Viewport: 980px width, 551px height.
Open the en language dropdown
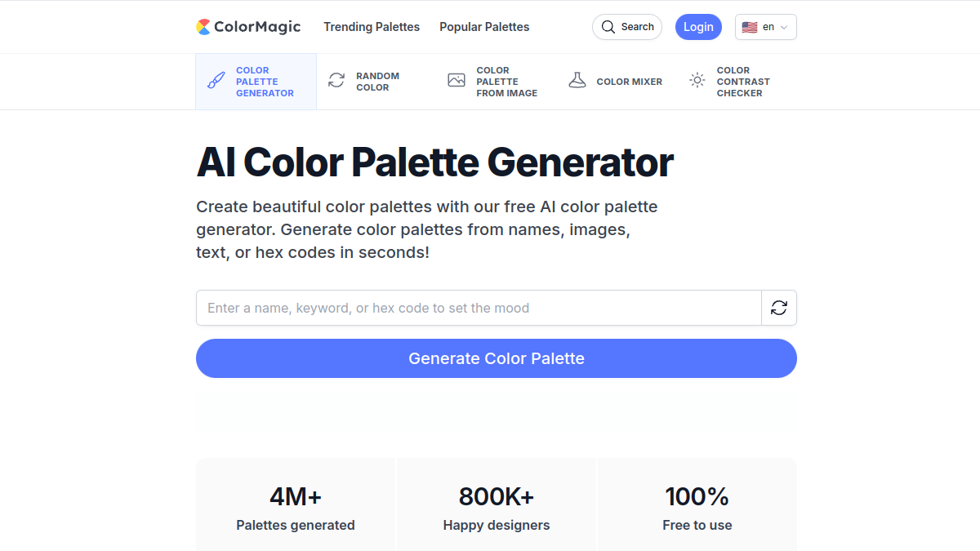point(766,27)
